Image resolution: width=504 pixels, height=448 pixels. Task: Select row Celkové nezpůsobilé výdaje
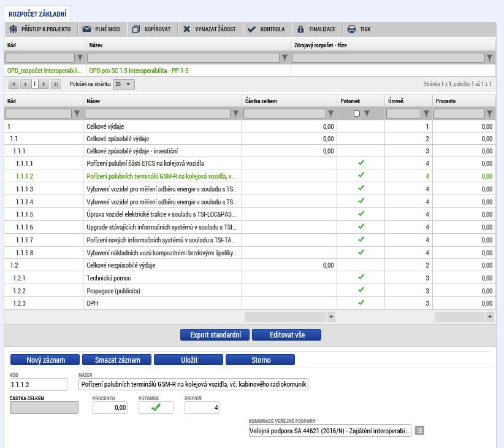250,265
